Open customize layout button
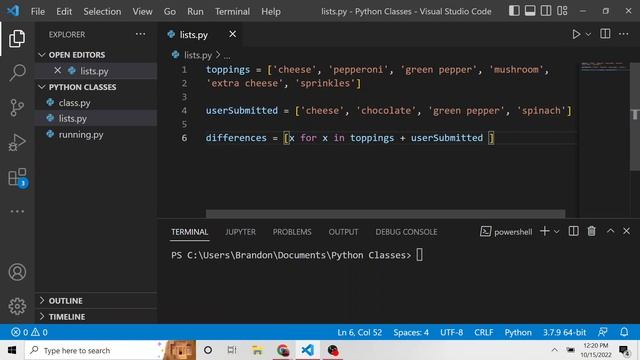 562,11
